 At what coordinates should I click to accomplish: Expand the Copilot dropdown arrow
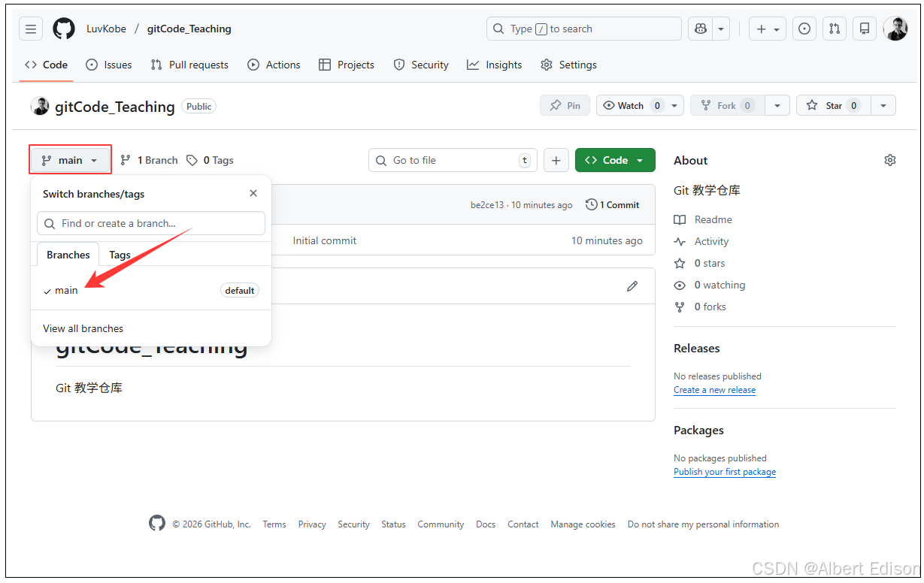pos(721,29)
